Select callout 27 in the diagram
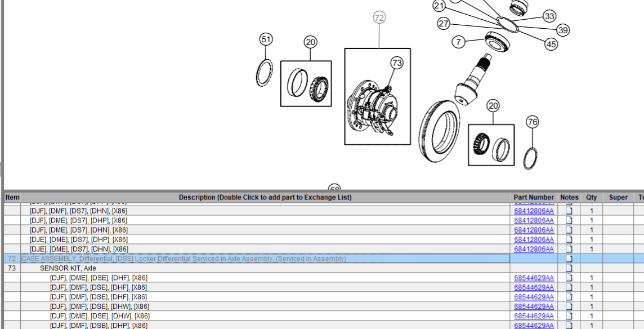Screen dimensions: 644x329 tap(444, 24)
